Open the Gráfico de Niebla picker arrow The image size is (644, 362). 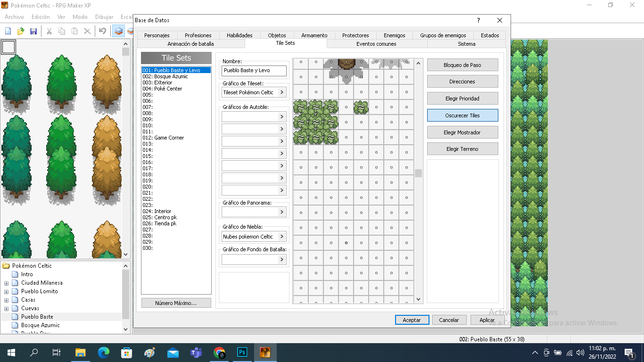click(x=282, y=237)
